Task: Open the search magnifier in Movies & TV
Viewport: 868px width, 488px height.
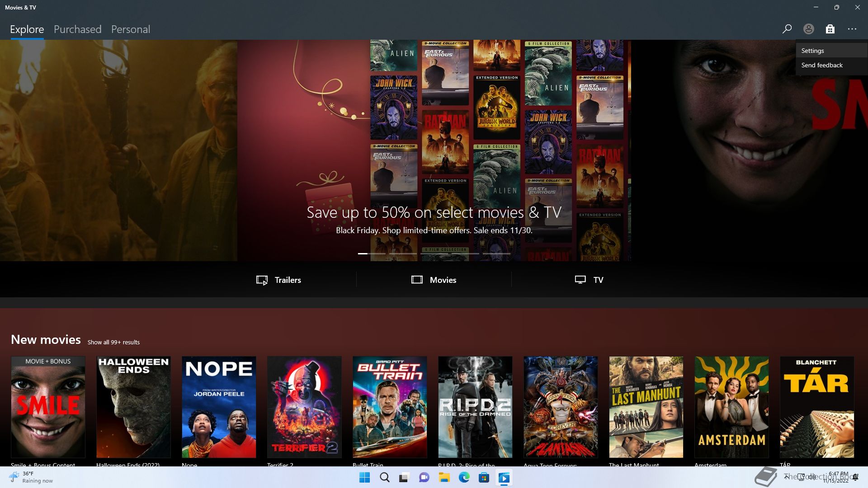Action: pyautogui.click(x=787, y=29)
